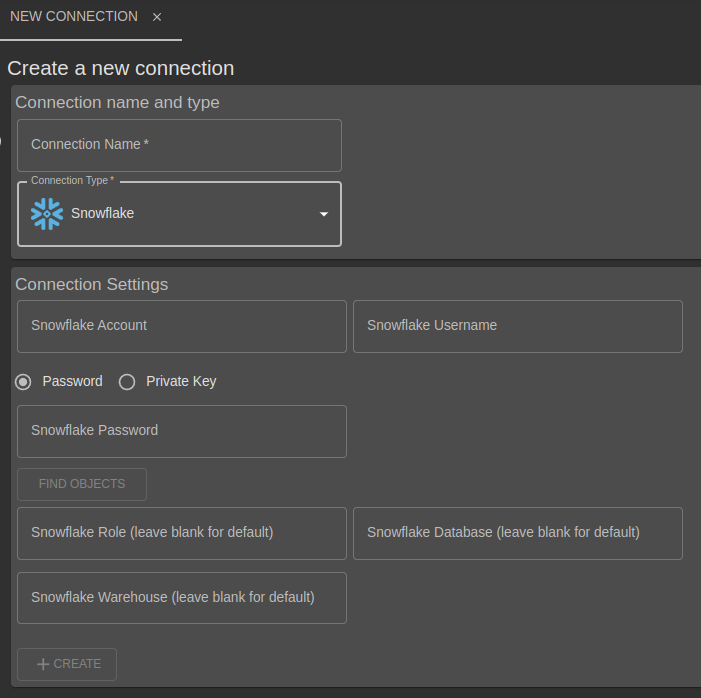This screenshot has width=701, height=698.
Task: Click the 'Connection Settings' heading
Action: click(92, 284)
